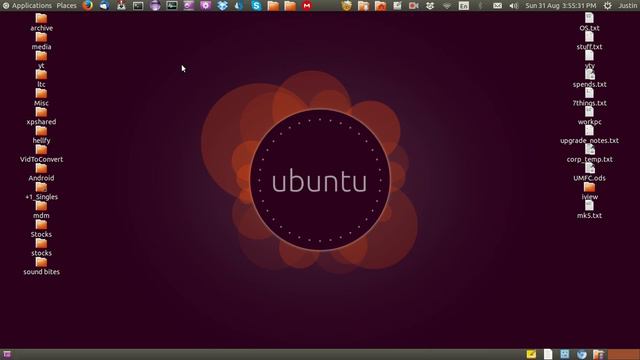640x360 pixels.
Task: Select the upgrade_notes.txt file
Action: (589, 135)
